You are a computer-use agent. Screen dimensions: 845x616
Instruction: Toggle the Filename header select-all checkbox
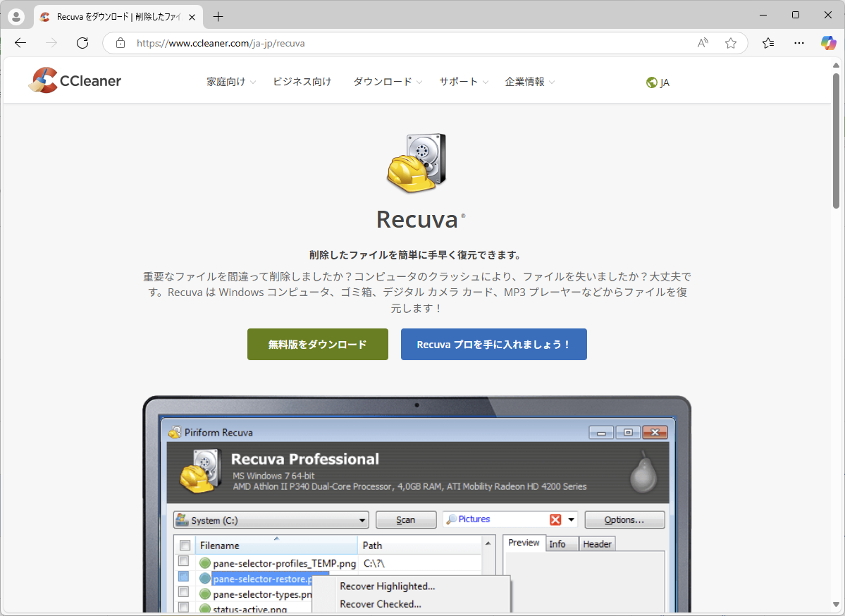click(185, 545)
